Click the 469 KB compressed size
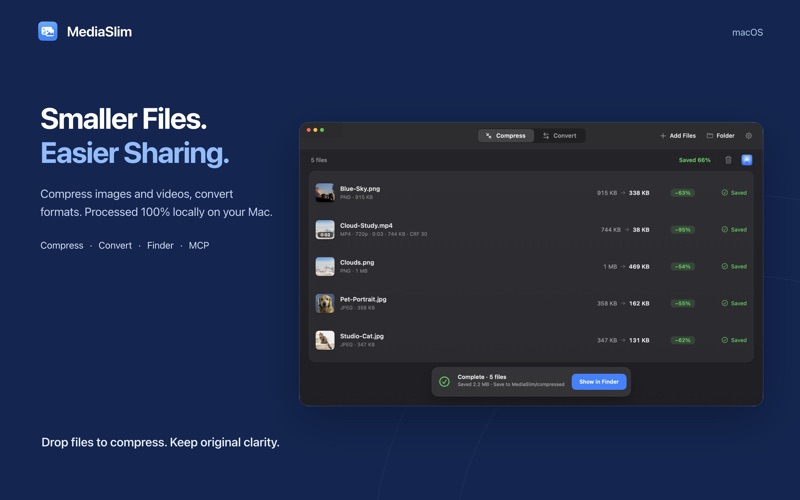 point(639,266)
